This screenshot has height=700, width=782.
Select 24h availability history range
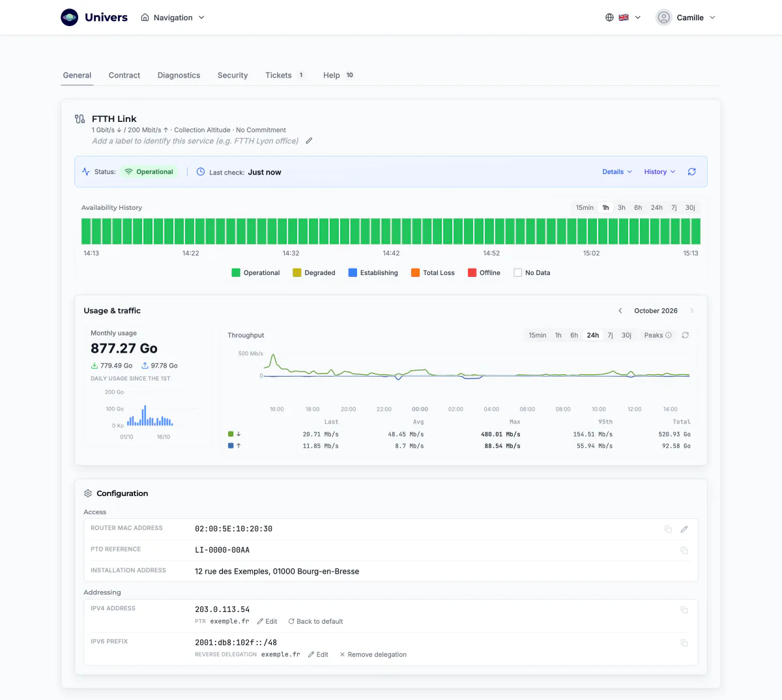(657, 208)
